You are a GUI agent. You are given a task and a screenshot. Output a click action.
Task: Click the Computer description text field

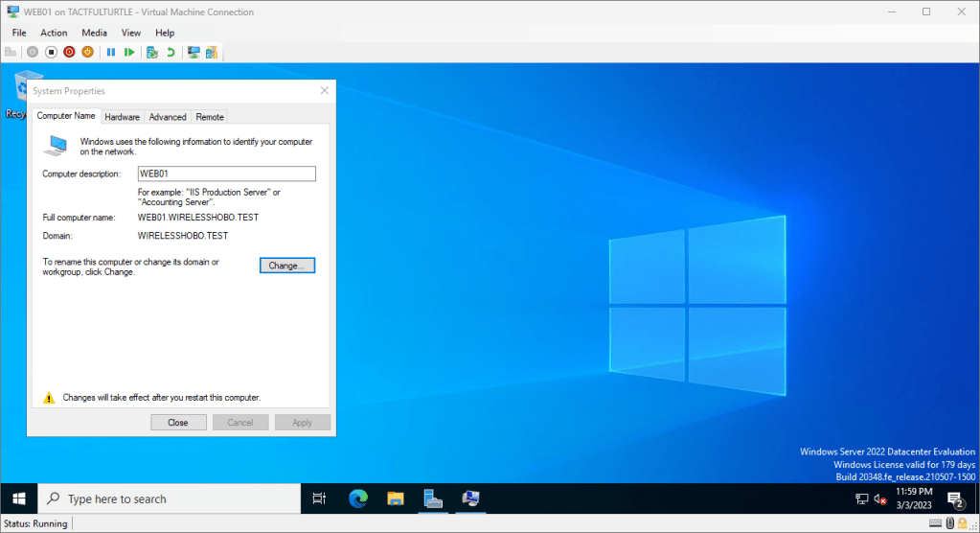[x=226, y=174]
